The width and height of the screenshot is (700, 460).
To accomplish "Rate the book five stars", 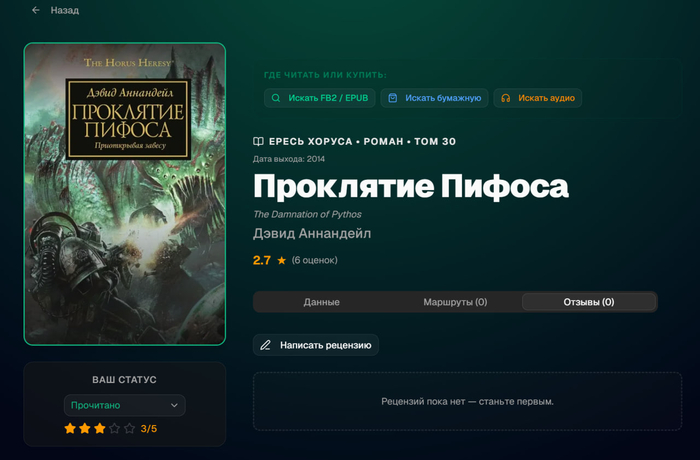I will pos(129,429).
